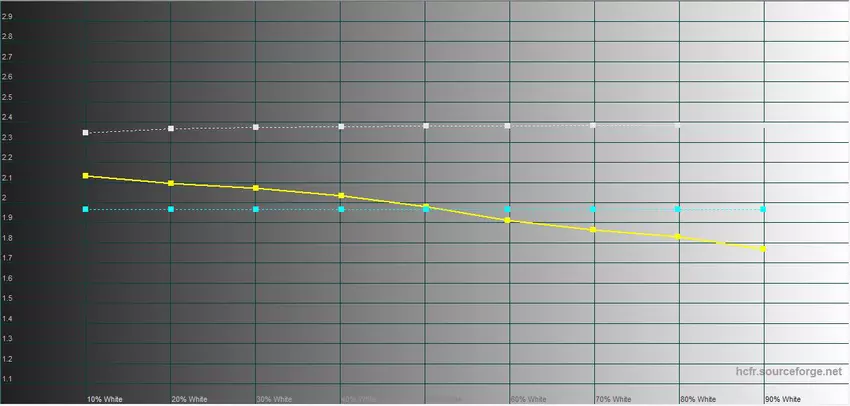This screenshot has height=406, width=850.
Task: Select yellow marker at 80% White
Action: click(679, 237)
